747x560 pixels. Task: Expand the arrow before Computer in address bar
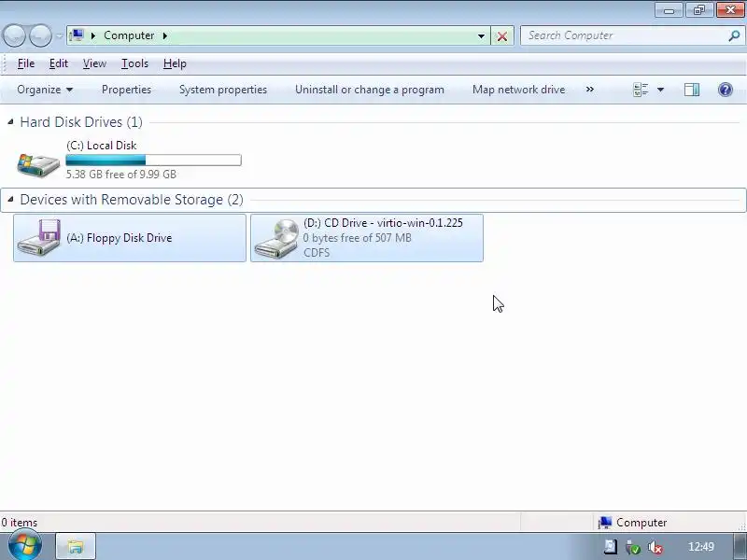[93, 35]
